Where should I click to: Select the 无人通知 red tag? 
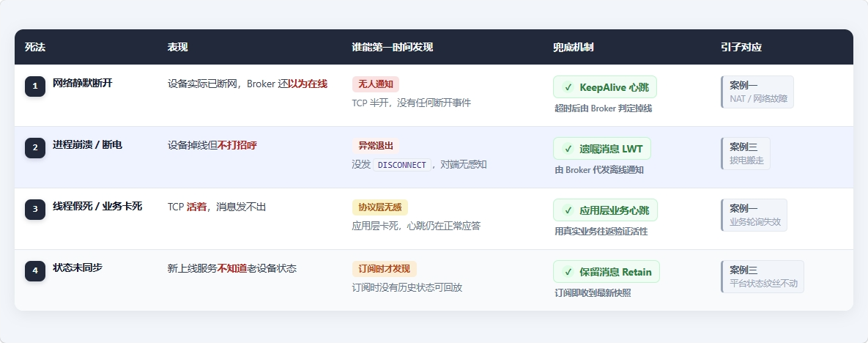[x=375, y=84]
